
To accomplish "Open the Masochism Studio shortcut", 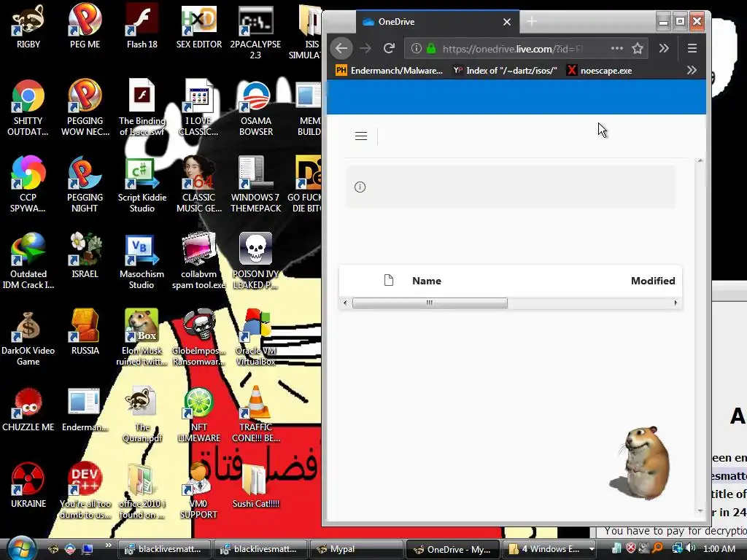I will coord(142,262).
